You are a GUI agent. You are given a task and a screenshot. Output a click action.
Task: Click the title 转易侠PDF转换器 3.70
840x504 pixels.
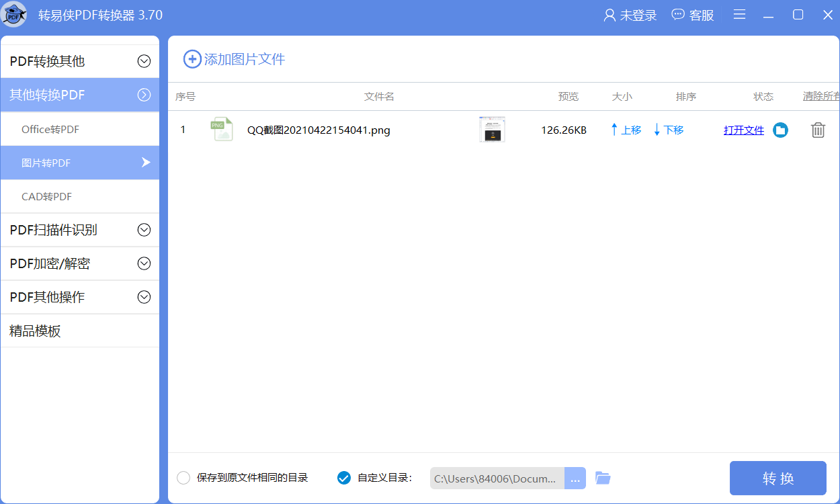[x=100, y=15]
